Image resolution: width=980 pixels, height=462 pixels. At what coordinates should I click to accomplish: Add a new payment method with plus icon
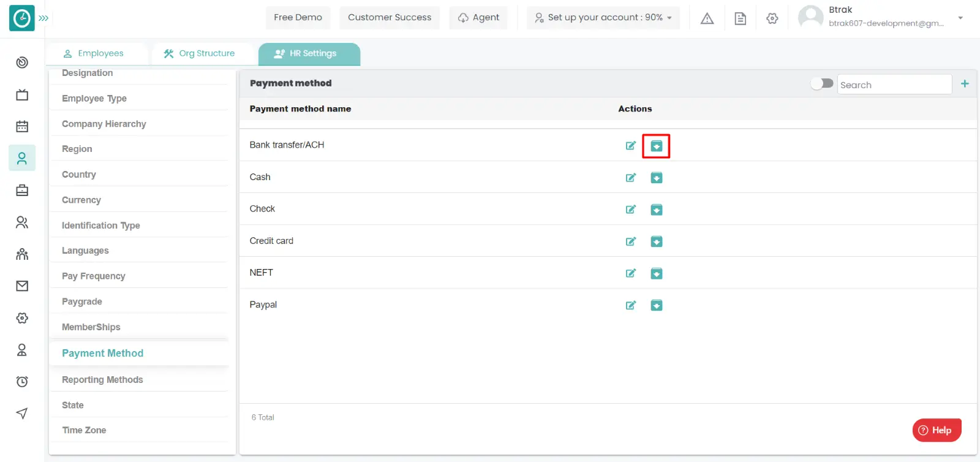point(965,84)
